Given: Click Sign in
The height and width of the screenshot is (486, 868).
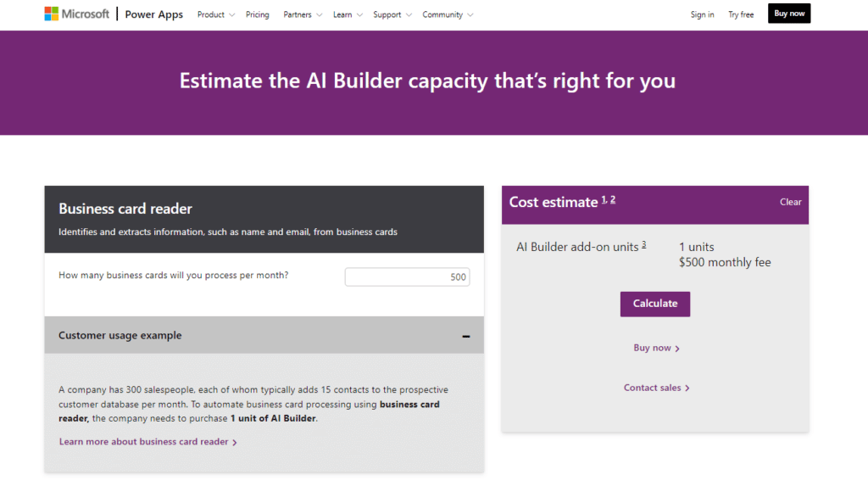Looking at the screenshot, I should click(x=702, y=14).
